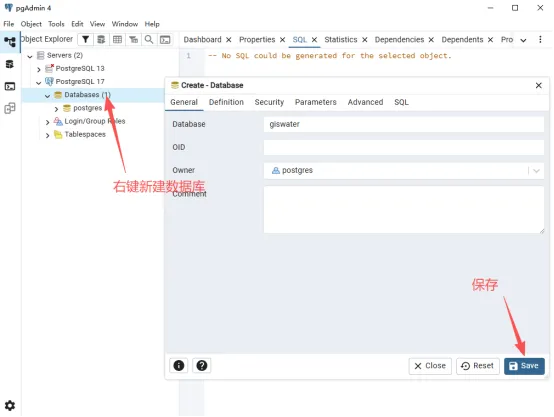Close the Dependents tab

point(490,40)
